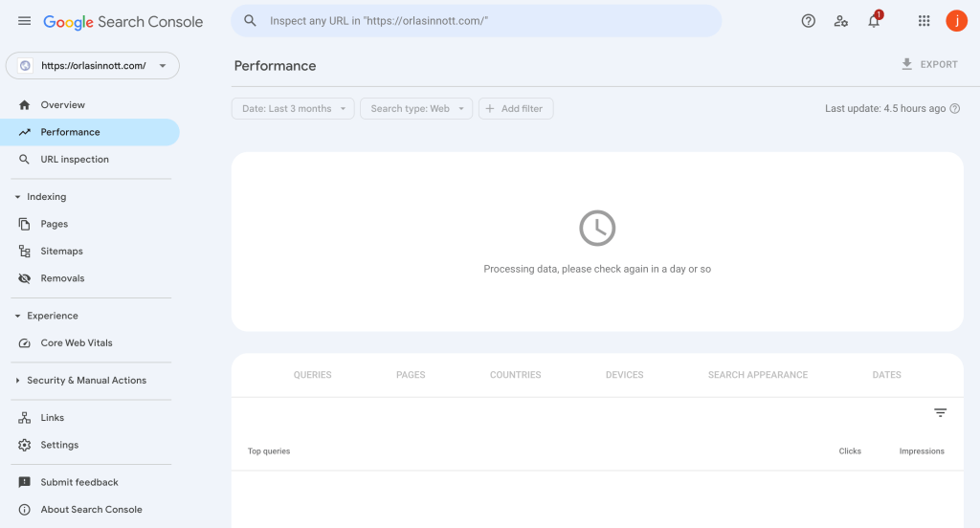Click the Help question mark icon

809,21
